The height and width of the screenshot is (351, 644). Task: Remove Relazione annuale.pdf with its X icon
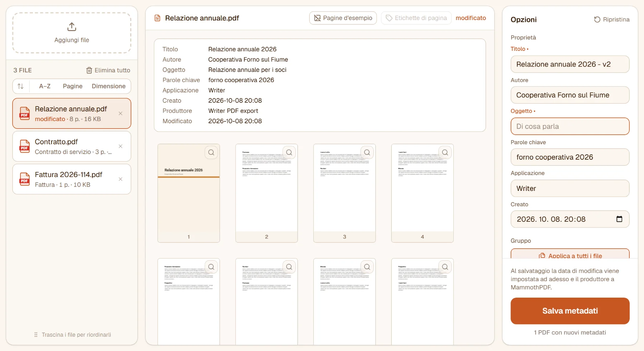coord(121,114)
